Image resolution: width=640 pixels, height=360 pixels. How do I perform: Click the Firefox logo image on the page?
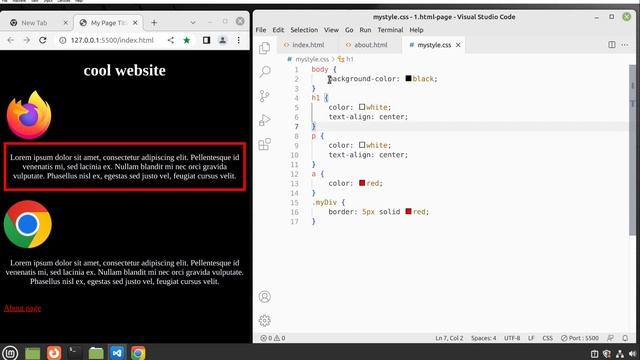pyautogui.click(x=29, y=115)
